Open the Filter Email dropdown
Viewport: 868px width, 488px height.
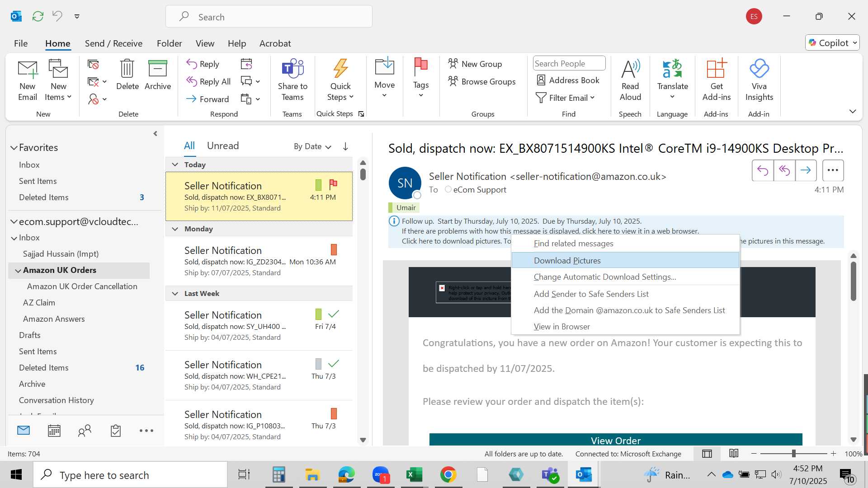tap(565, 98)
